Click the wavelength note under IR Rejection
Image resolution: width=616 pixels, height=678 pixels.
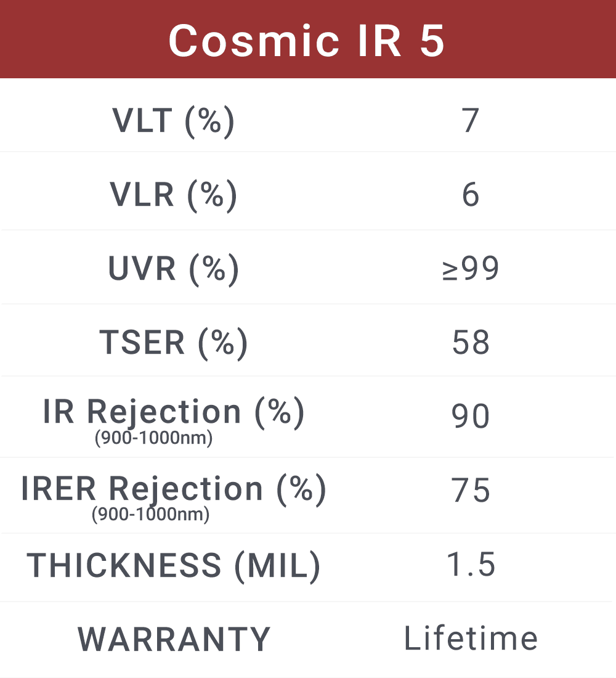tap(153, 439)
